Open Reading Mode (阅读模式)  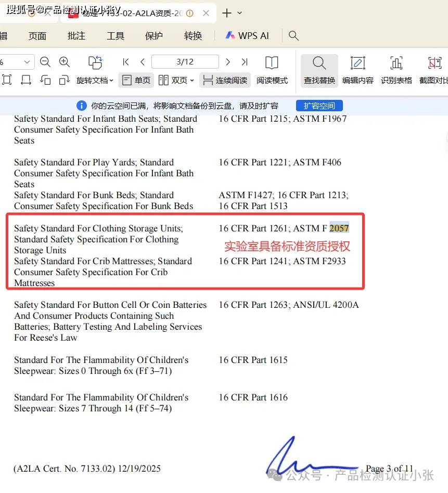point(272,70)
